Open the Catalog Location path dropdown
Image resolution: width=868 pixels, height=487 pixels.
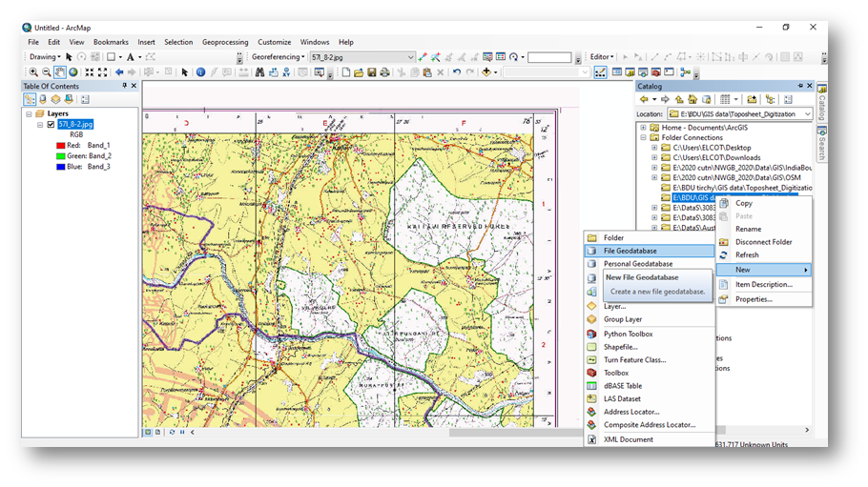[x=808, y=114]
